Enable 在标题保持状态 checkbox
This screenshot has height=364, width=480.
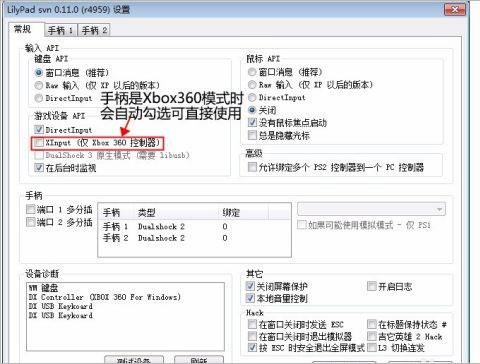click(371, 324)
